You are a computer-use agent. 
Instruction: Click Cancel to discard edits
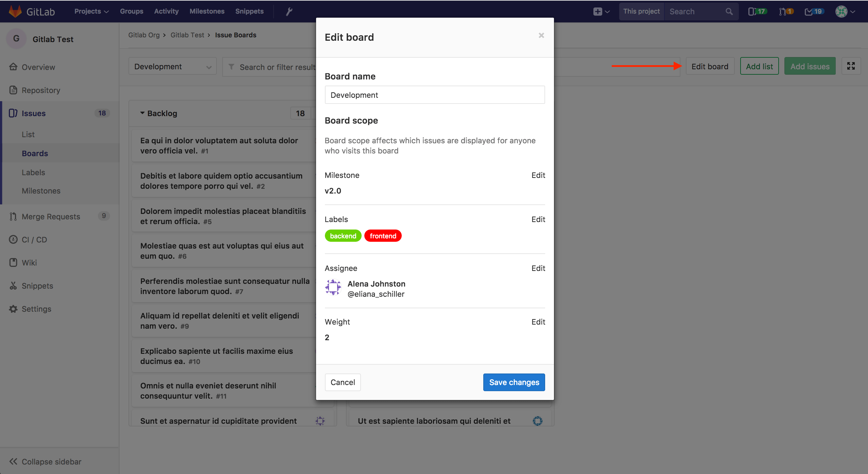[x=342, y=382]
